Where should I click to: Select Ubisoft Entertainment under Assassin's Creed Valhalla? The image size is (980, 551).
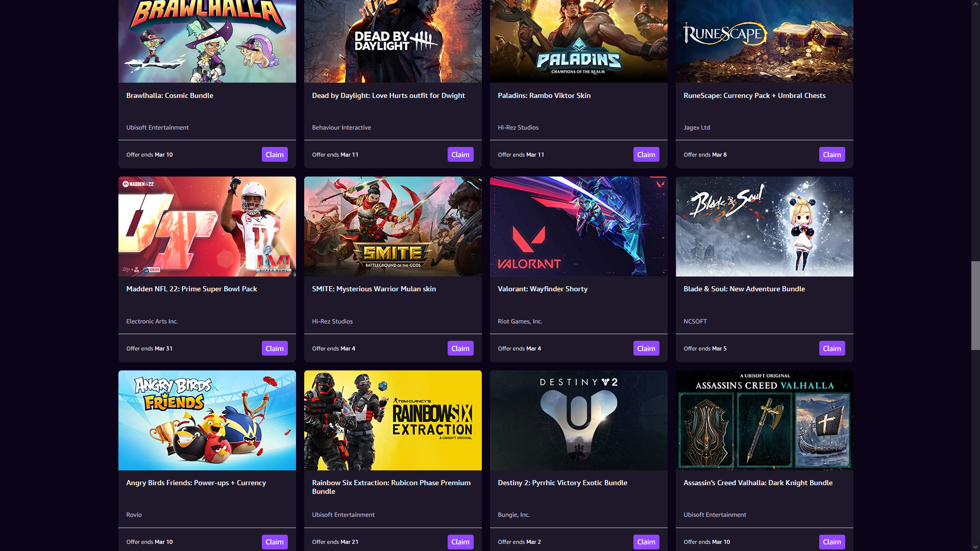tap(715, 515)
